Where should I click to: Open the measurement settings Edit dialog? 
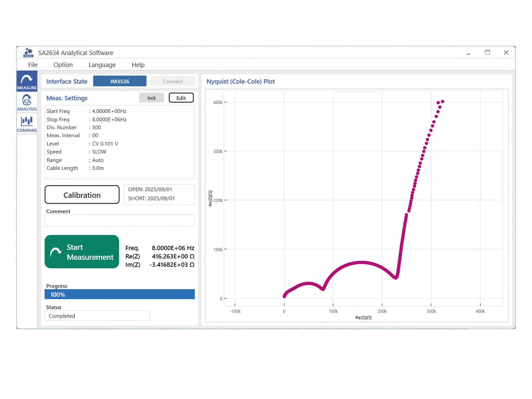(x=181, y=98)
